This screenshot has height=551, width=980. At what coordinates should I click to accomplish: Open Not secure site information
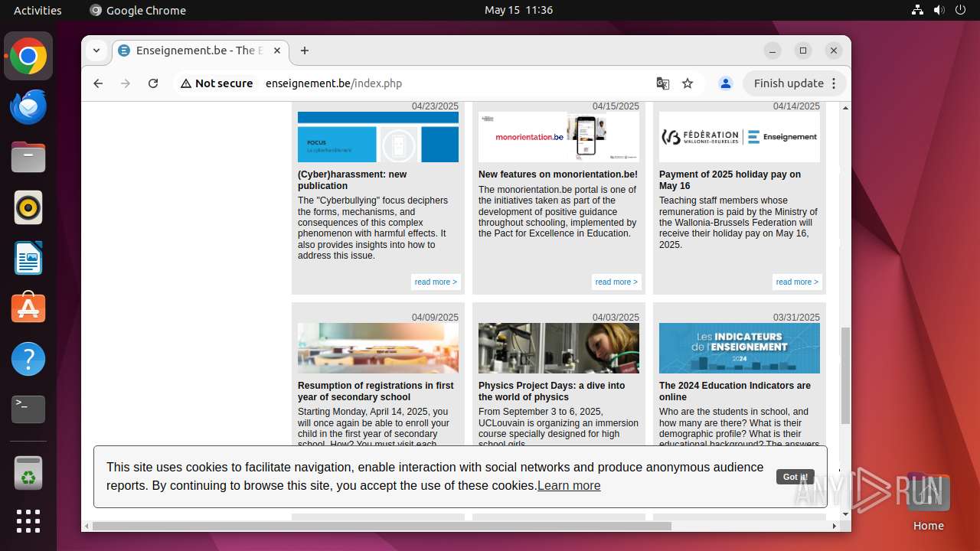(x=217, y=83)
